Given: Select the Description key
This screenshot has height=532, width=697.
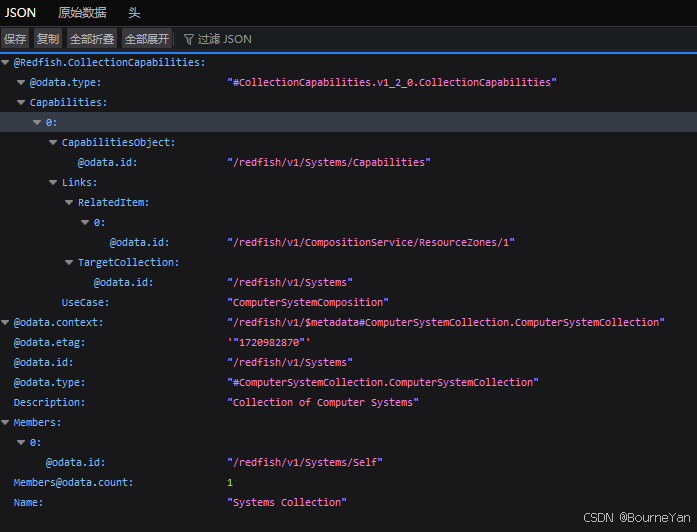Looking at the screenshot, I should pyautogui.click(x=49, y=403).
